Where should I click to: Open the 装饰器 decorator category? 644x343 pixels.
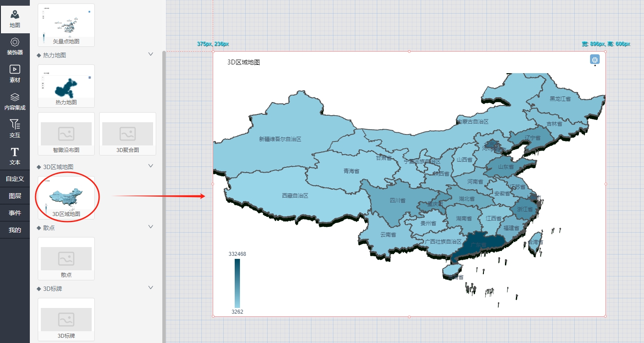coord(15,46)
